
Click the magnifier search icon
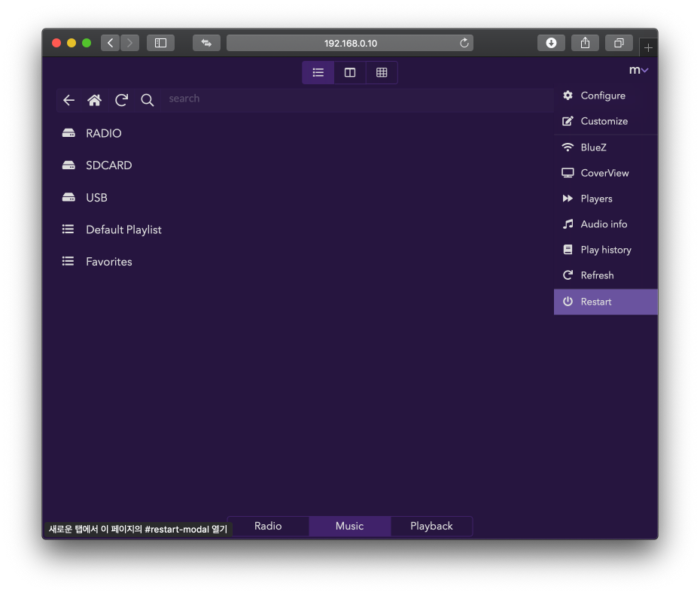pyautogui.click(x=148, y=100)
